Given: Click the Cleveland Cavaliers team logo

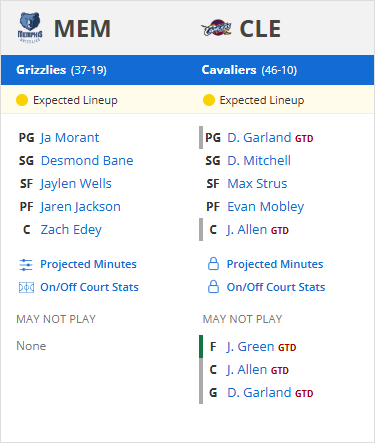Looking at the screenshot, I should click(x=216, y=28).
